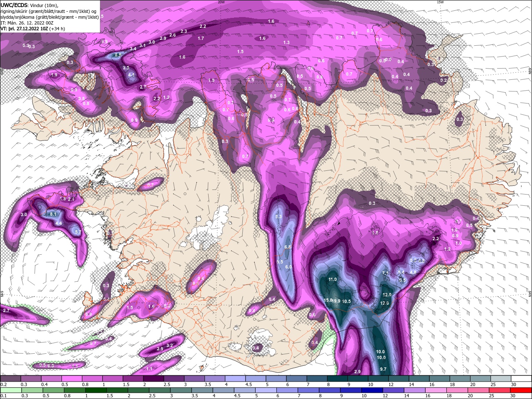Select the 8.1 value on the map

pyautogui.click(x=53, y=214)
